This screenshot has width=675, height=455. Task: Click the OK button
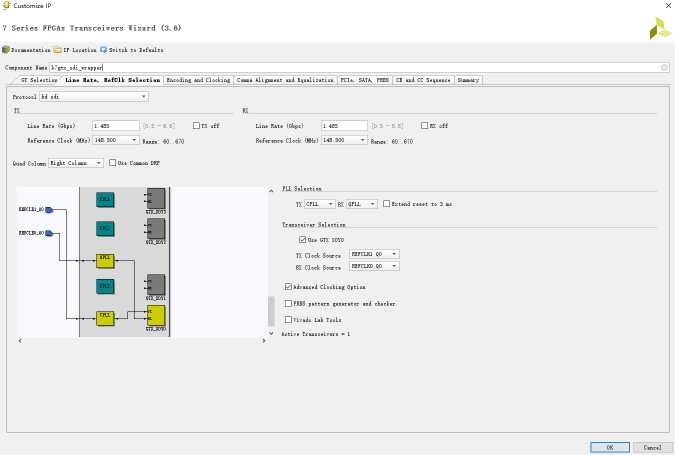point(610,447)
